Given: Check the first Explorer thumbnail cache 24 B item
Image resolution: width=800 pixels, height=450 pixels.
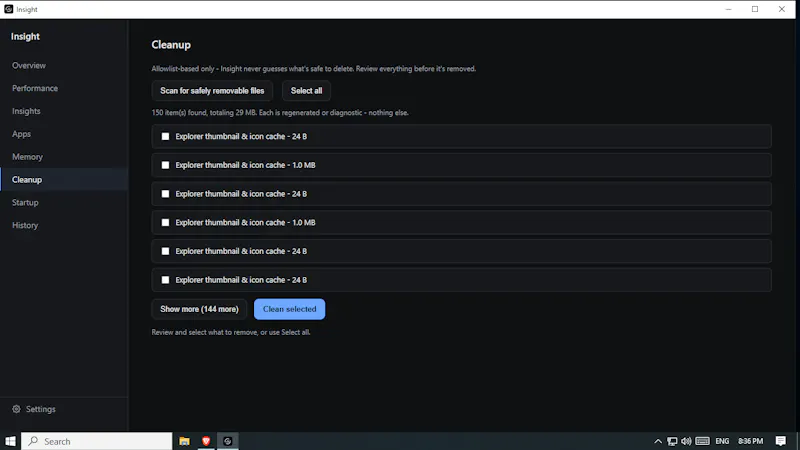Looking at the screenshot, I should [x=165, y=136].
